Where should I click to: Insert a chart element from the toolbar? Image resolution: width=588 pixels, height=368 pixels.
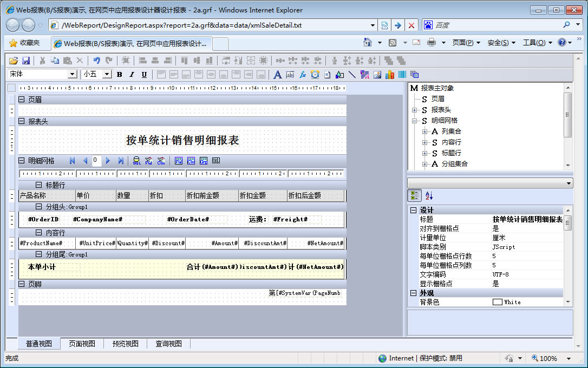390,75
